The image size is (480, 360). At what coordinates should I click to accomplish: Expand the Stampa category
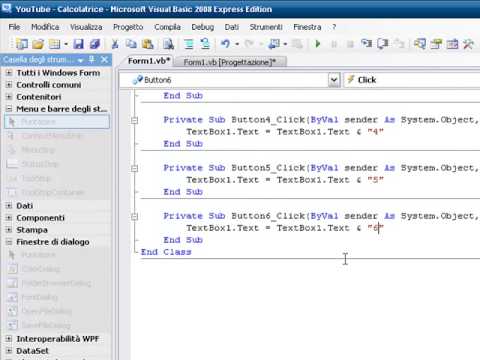(x=9, y=230)
